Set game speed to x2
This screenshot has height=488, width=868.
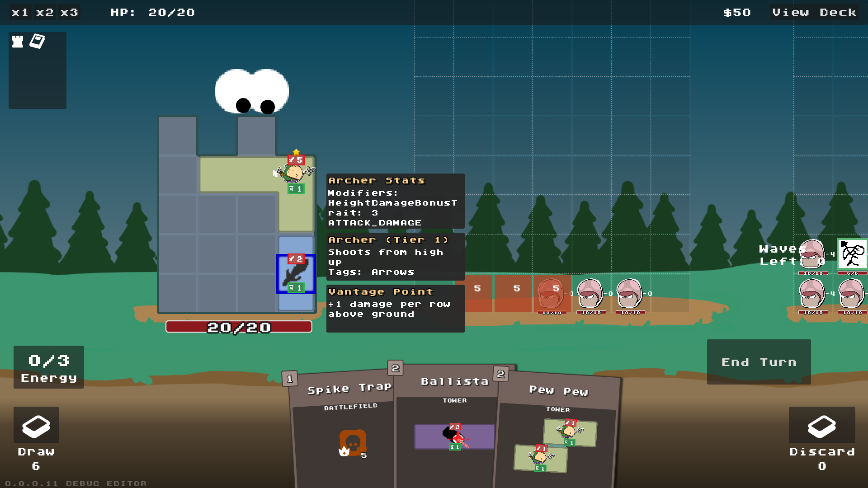(45, 12)
